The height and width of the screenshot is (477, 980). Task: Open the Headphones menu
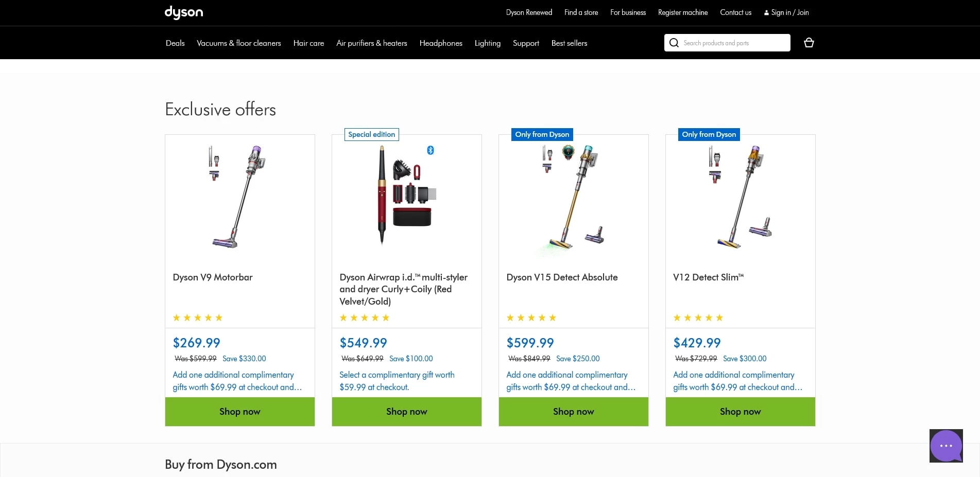(441, 43)
